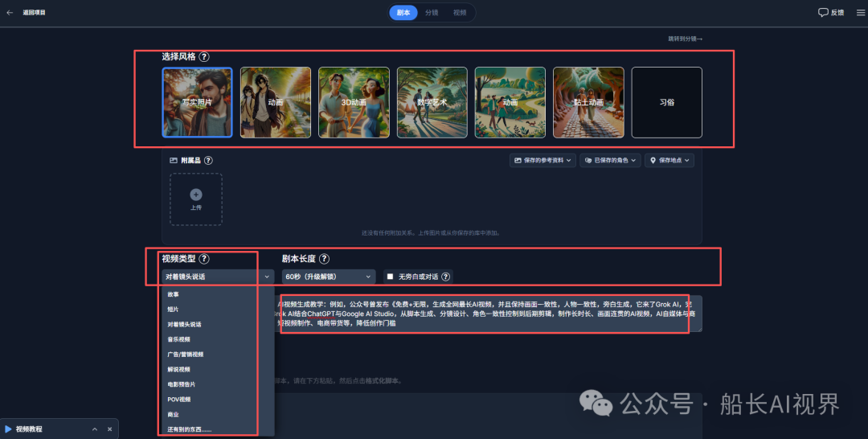Click the plus upload icon

(196, 195)
